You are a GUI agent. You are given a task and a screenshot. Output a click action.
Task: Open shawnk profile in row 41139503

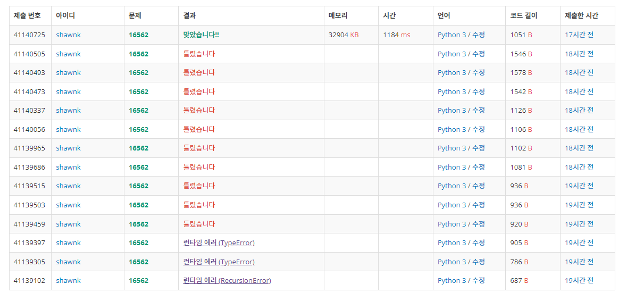[68, 205]
